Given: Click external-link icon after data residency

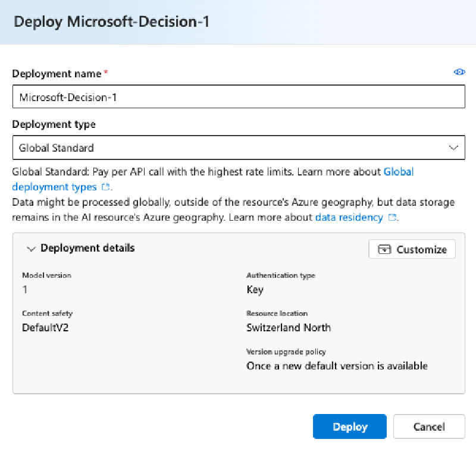Looking at the screenshot, I should click(392, 217).
